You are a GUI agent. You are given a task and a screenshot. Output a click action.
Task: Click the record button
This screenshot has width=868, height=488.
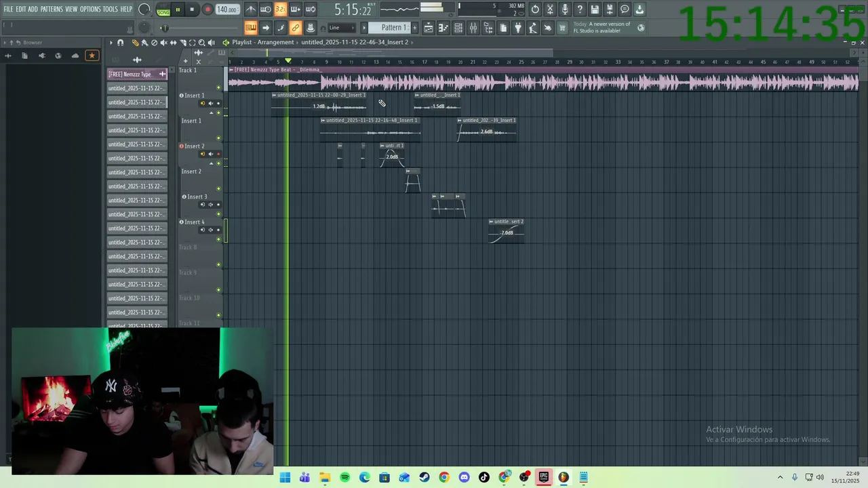208,9
